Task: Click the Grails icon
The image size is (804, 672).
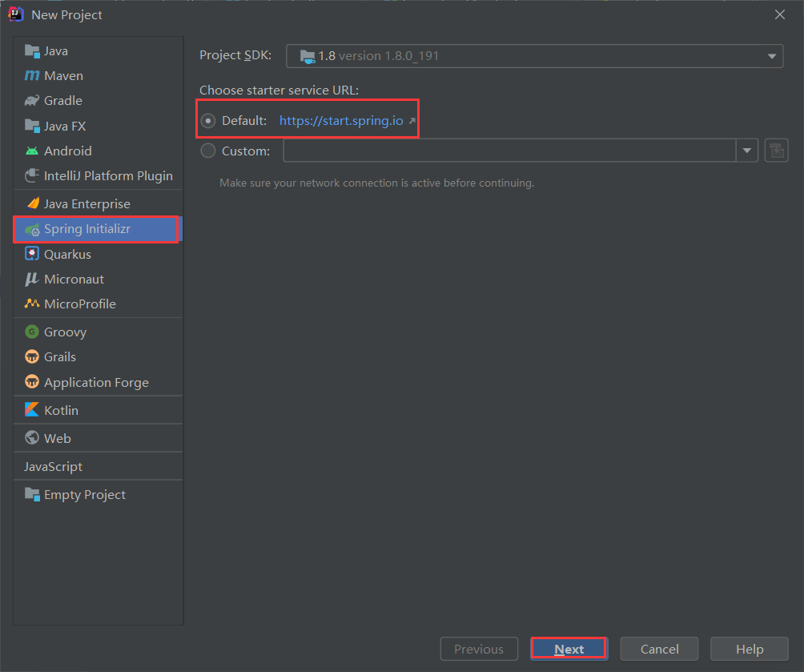Action: coord(32,356)
